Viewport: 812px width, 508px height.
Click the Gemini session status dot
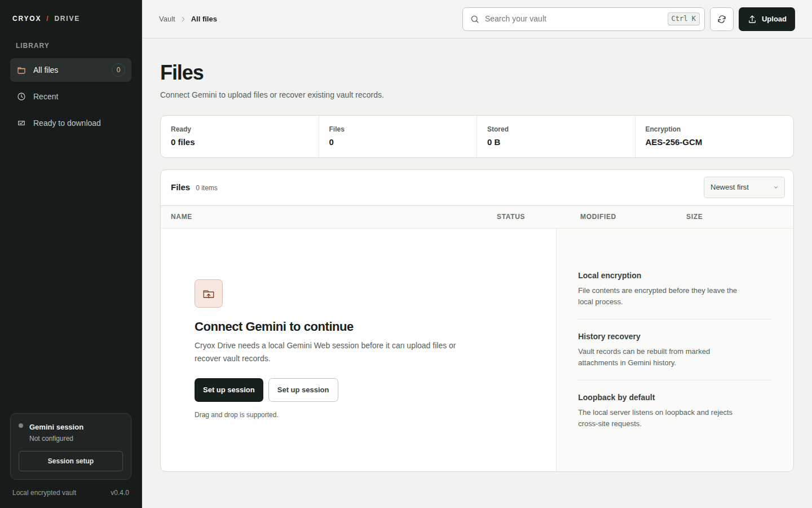coord(21,426)
